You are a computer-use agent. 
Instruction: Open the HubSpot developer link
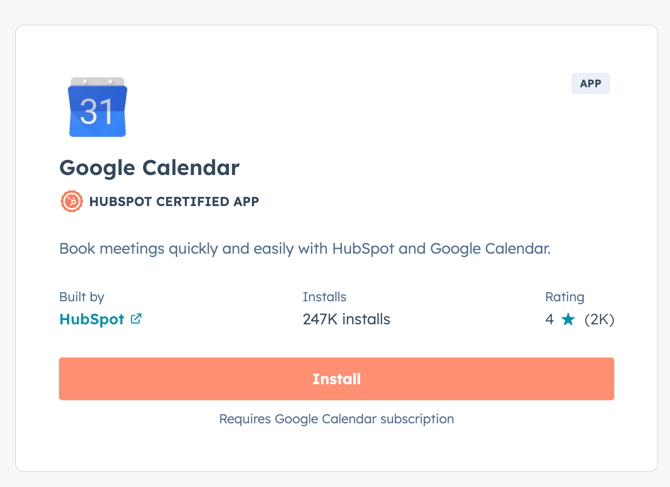pyautogui.click(x=91, y=320)
